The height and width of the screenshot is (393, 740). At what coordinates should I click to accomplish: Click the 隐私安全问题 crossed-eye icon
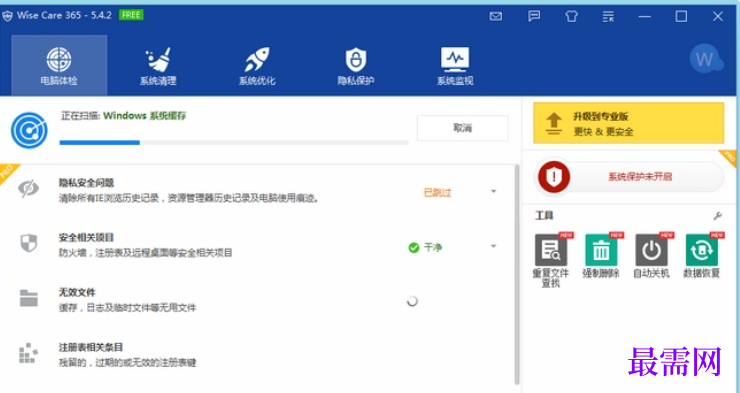(28, 189)
